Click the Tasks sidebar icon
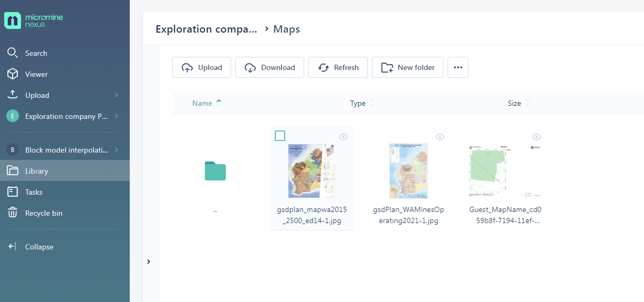The width and height of the screenshot is (644, 302). [13, 192]
